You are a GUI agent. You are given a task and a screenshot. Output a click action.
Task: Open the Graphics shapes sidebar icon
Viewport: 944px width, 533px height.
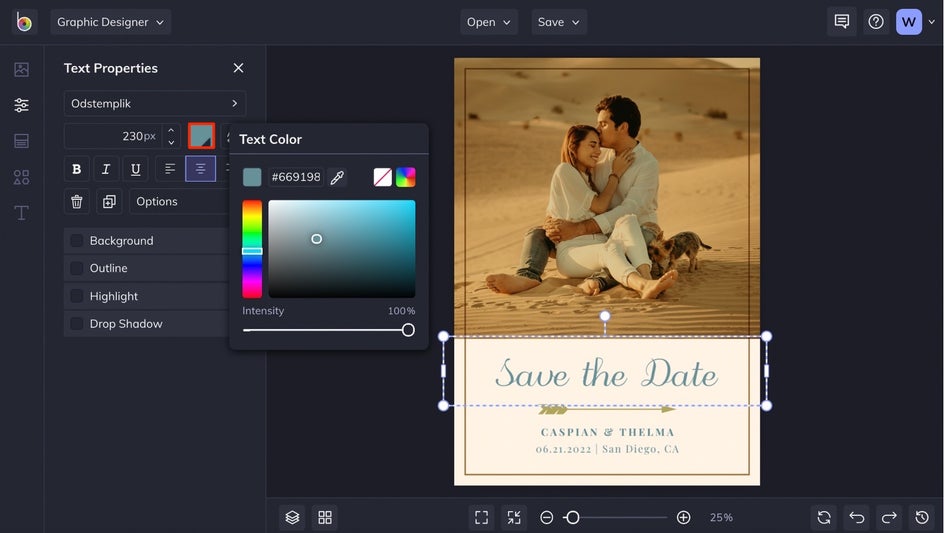[22, 177]
